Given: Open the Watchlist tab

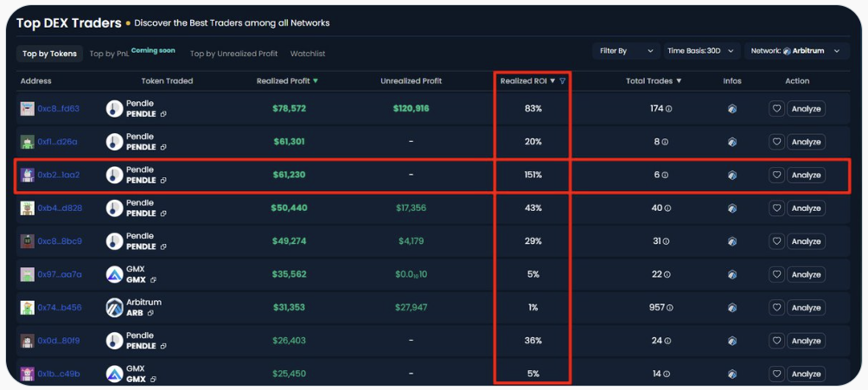Looking at the screenshot, I should pos(308,54).
